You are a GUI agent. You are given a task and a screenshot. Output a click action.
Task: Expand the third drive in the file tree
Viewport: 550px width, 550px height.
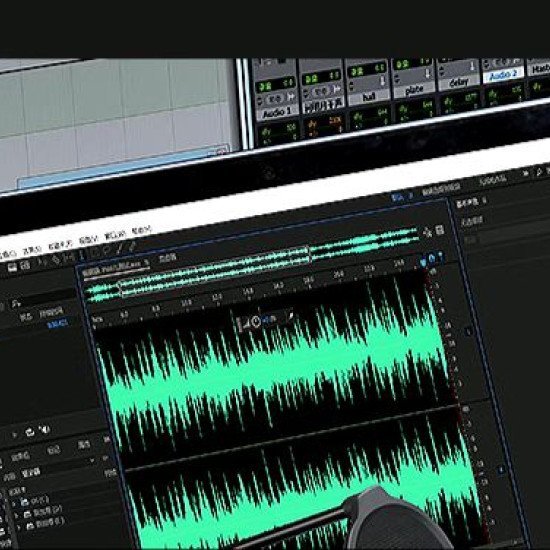(19, 527)
